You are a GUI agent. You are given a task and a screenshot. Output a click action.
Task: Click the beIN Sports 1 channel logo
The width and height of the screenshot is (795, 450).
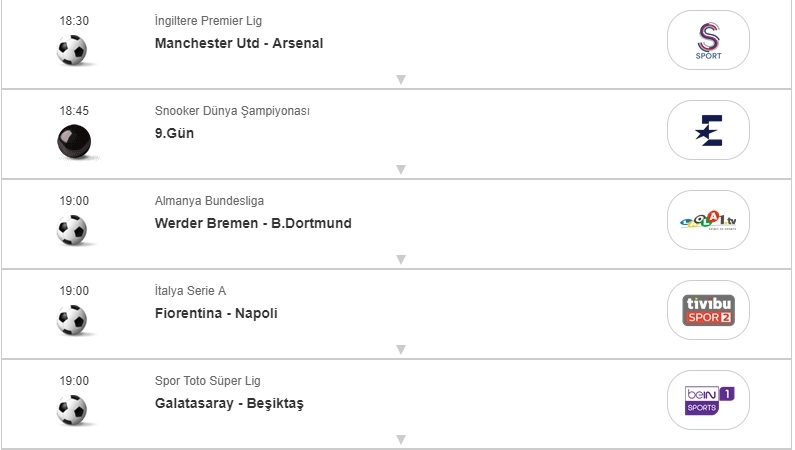coord(708,400)
